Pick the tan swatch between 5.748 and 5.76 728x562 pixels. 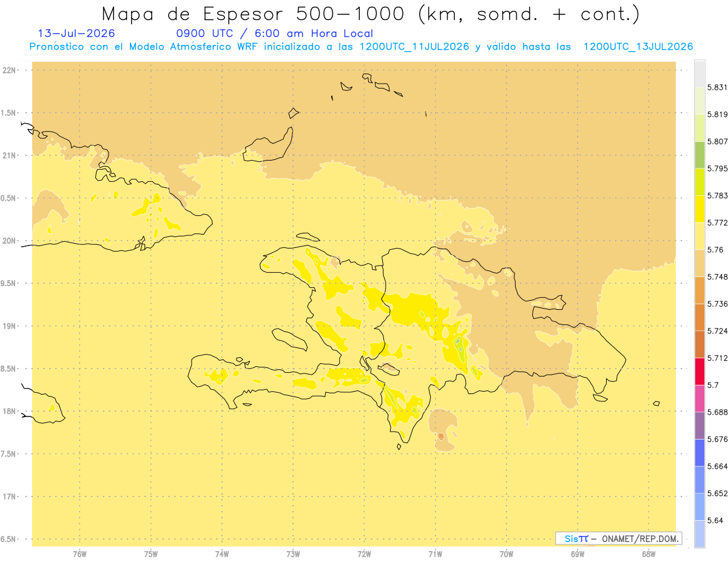tap(699, 263)
